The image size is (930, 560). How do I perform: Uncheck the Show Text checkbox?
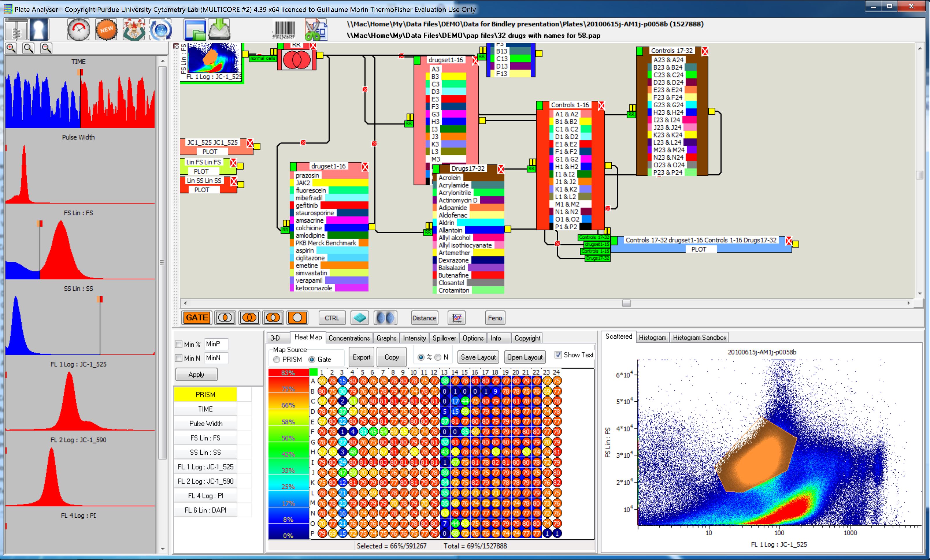click(558, 355)
